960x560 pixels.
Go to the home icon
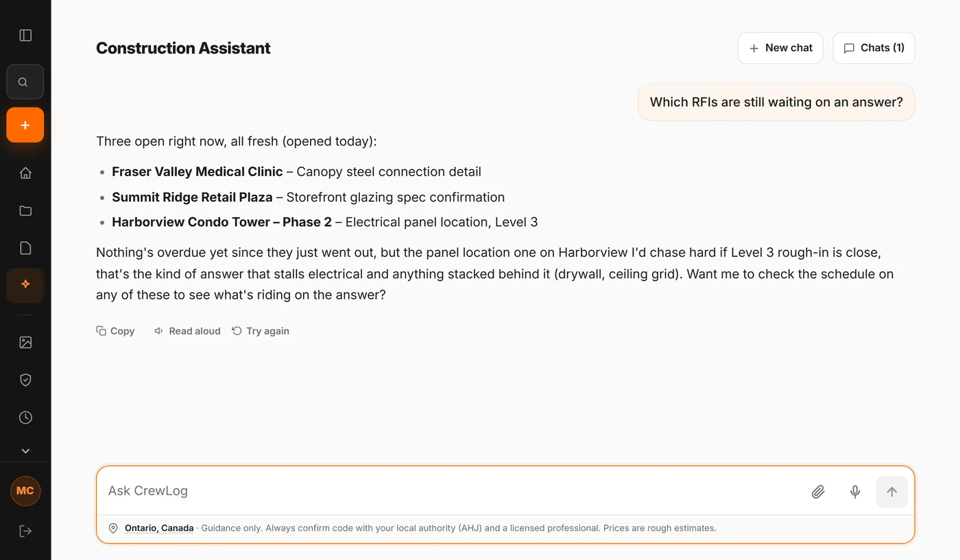[25, 173]
